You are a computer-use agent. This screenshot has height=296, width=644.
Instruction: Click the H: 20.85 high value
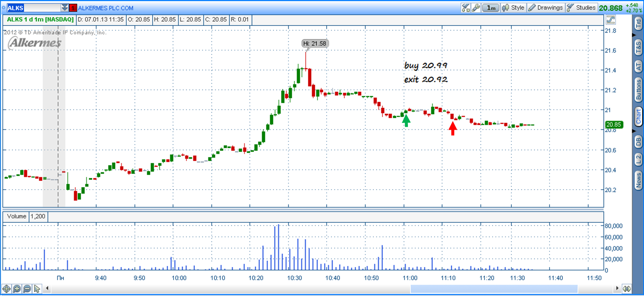coord(166,20)
